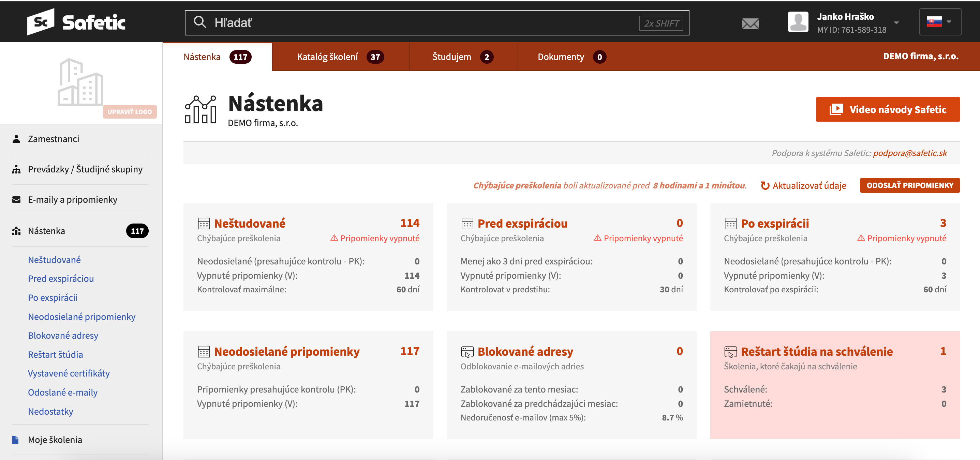Open the Študujem tab
Viewport: 980px width, 460px height.
pos(463,57)
